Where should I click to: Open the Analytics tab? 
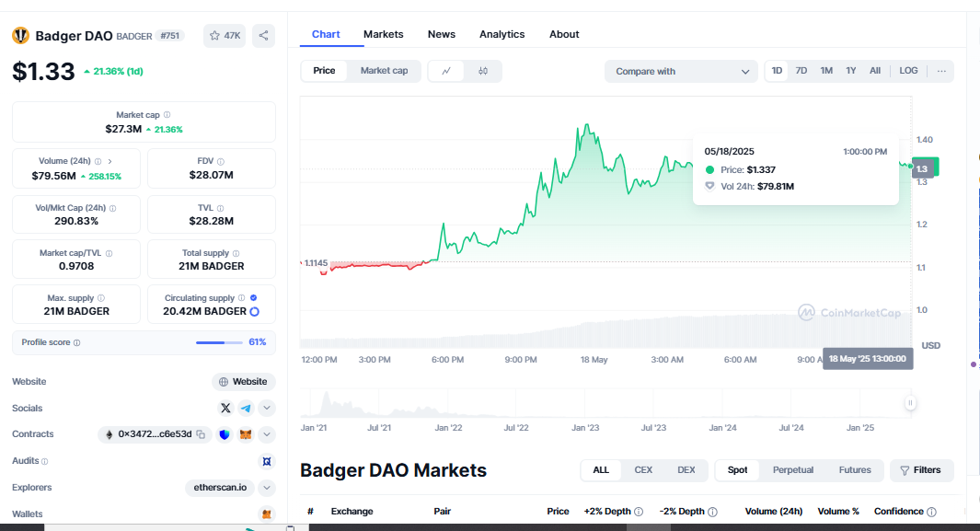pyautogui.click(x=502, y=34)
